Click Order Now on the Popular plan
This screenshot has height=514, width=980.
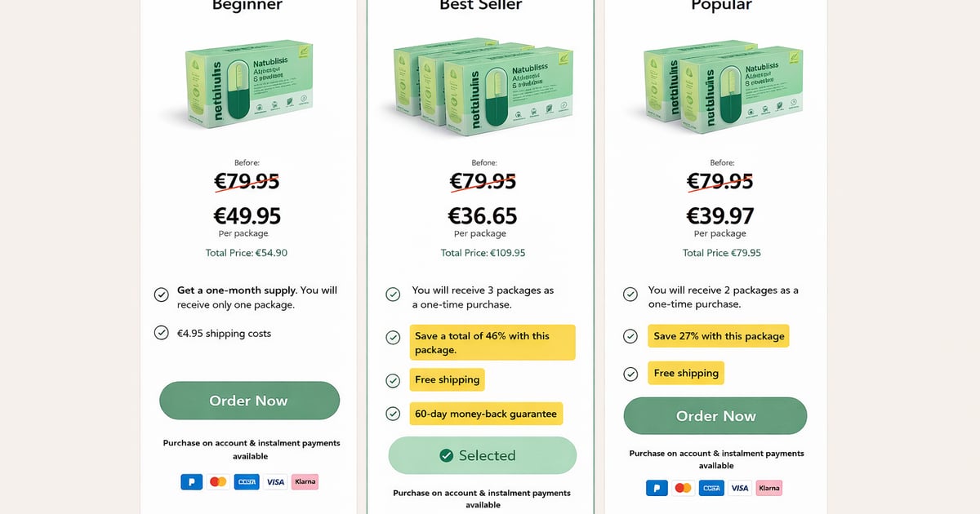click(x=715, y=415)
